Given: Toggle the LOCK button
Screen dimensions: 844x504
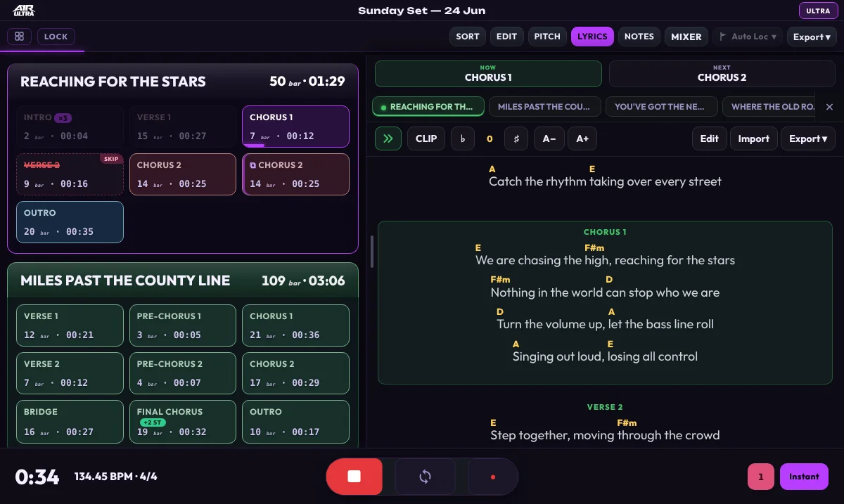Looking at the screenshot, I should click(x=56, y=37).
